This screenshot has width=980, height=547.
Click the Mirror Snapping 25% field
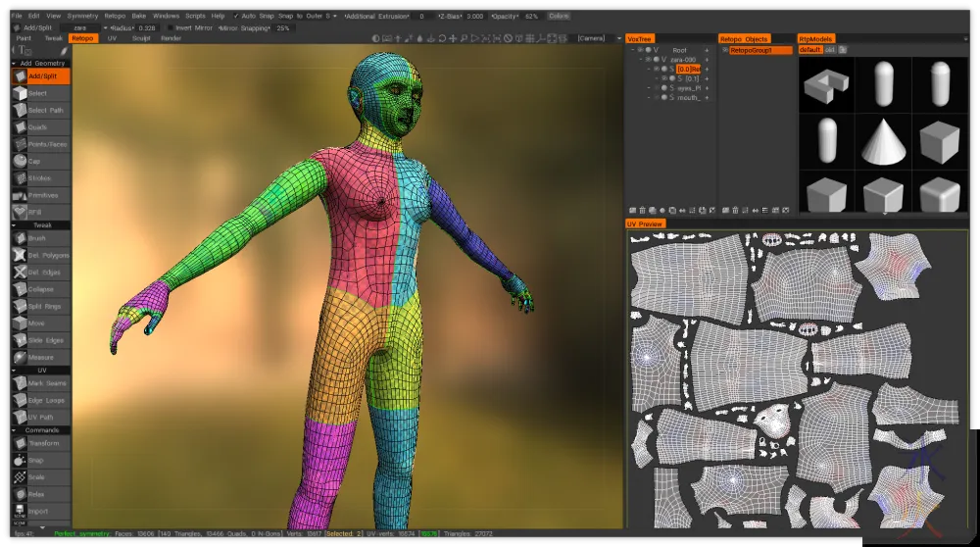coord(283,28)
